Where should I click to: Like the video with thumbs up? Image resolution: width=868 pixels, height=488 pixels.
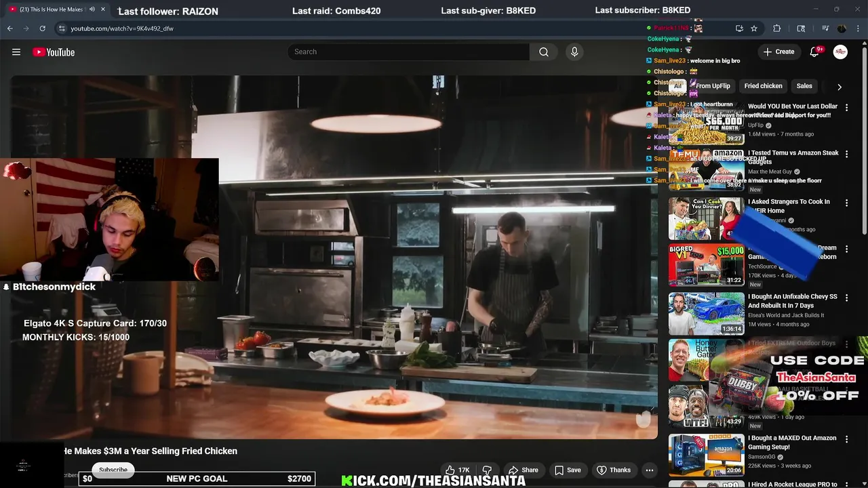click(457, 470)
